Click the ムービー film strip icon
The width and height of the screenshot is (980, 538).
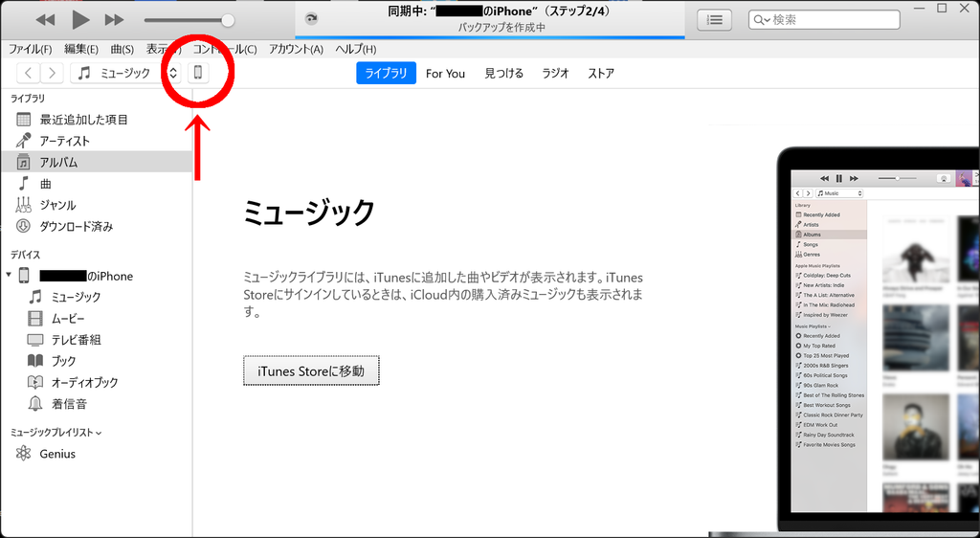click(35, 318)
